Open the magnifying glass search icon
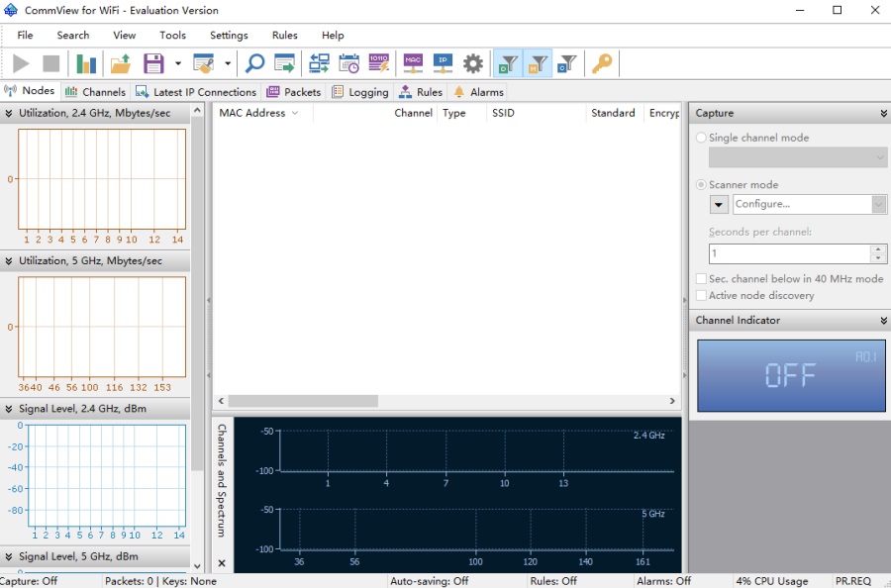This screenshot has width=891, height=588. pyautogui.click(x=254, y=63)
